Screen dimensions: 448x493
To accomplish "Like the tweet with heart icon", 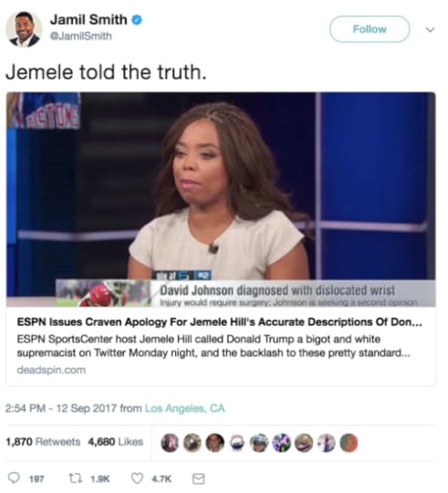I will tap(137, 478).
